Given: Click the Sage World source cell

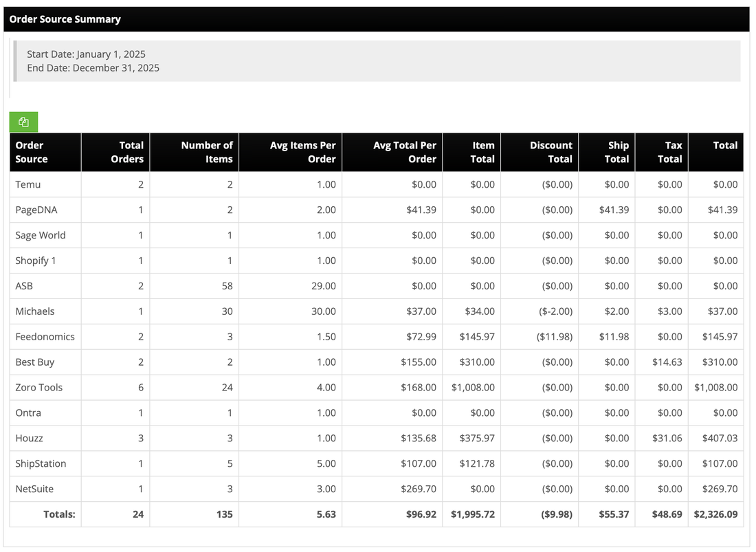Looking at the screenshot, I should pyautogui.click(x=45, y=235).
